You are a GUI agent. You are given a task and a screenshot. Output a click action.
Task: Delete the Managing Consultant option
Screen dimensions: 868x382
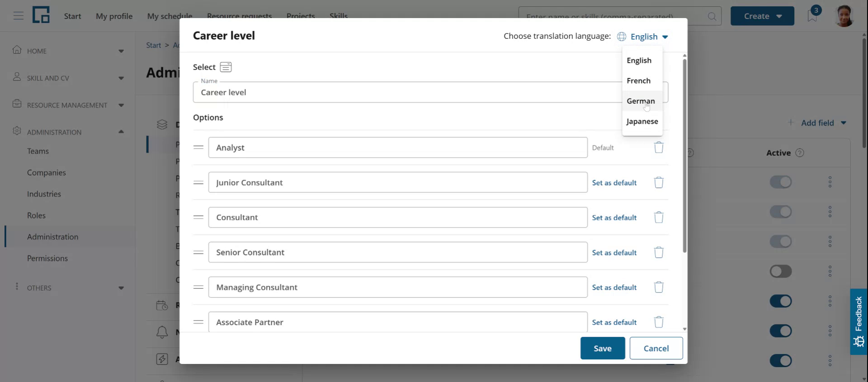[659, 287]
